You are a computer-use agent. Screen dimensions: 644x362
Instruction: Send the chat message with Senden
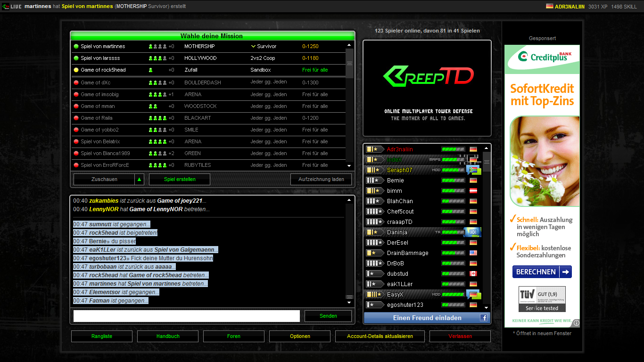pyautogui.click(x=328, y=316)
